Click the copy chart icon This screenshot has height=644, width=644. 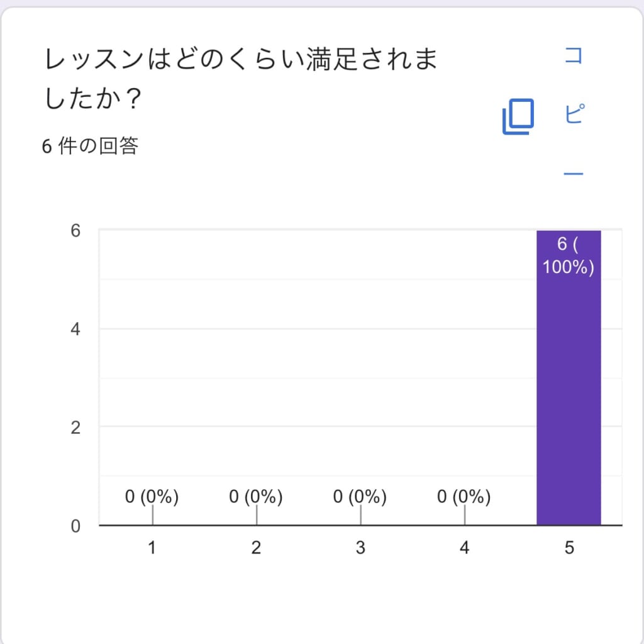518,116
